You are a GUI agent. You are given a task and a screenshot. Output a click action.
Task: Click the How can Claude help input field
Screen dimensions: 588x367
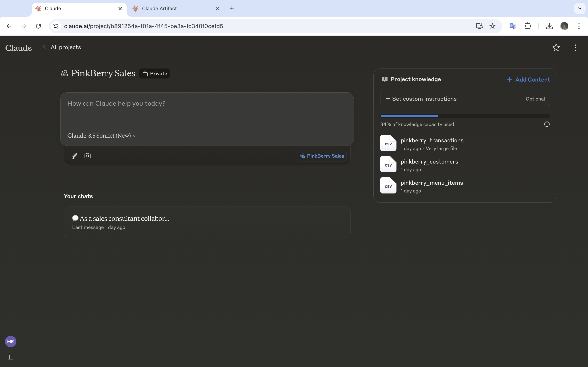pos(207,112)
